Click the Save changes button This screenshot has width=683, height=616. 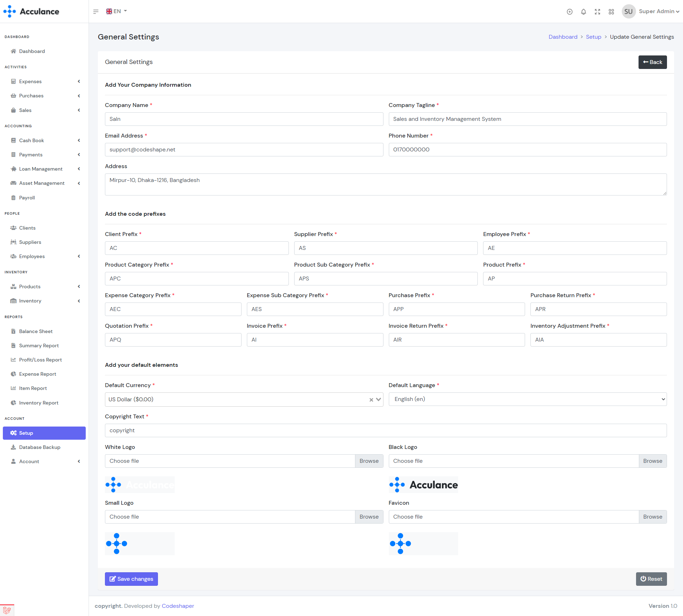[131, 579]
